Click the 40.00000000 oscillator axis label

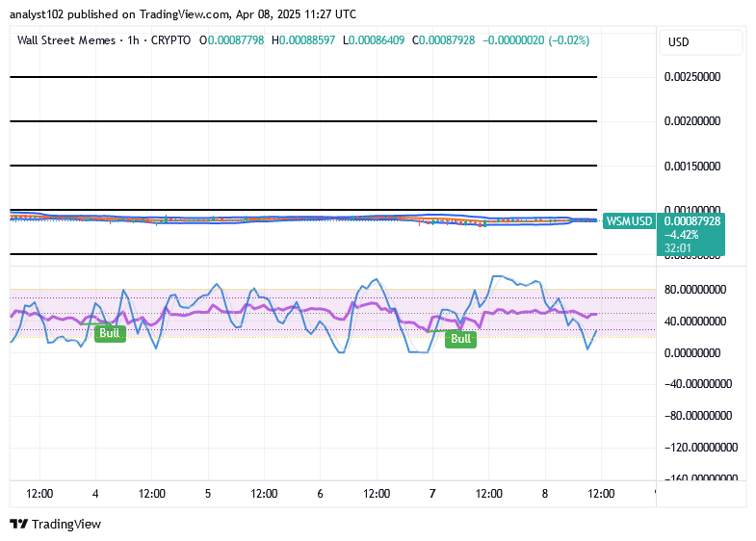pyautogui.click(x=695, y=322)
